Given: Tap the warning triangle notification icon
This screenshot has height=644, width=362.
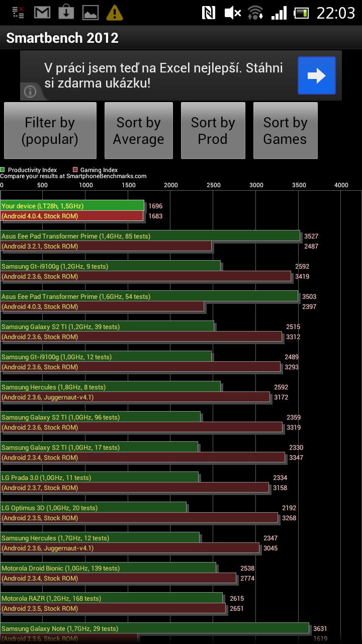Looking at the screenshot, I should point(115,13).
